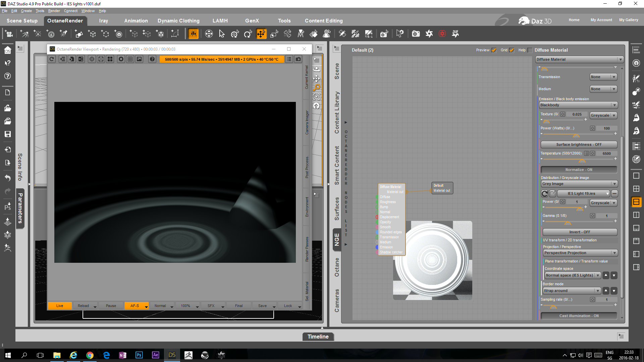Open Photoshop from the Windows taskbar
Screen dimensions: 644x362
point(139,355)
